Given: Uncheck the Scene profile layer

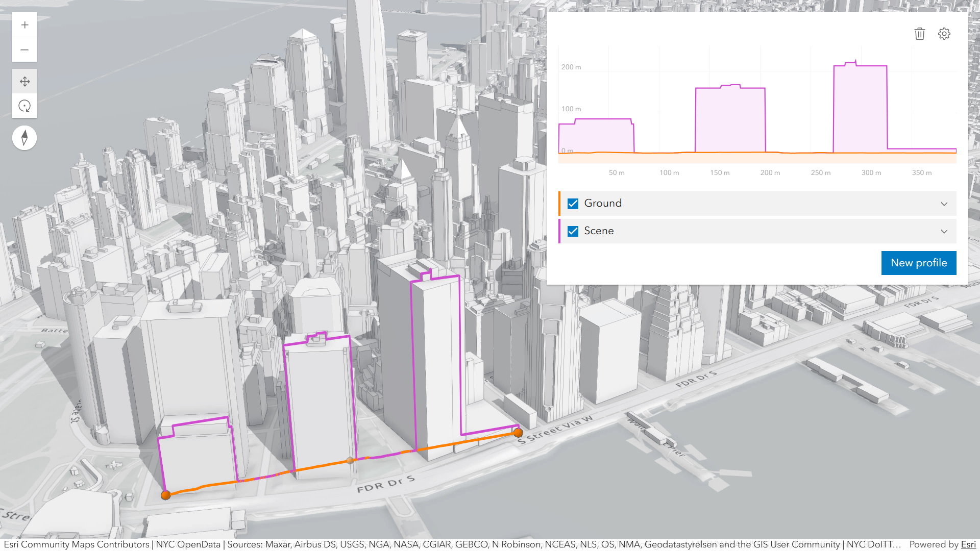Looking at the screenshot, I should (x=572, y=231).
